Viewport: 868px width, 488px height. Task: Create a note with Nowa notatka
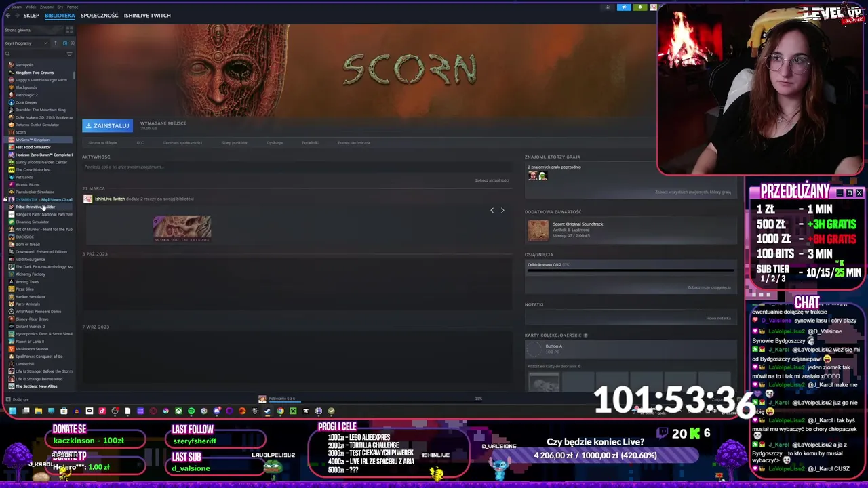[719, 318]
